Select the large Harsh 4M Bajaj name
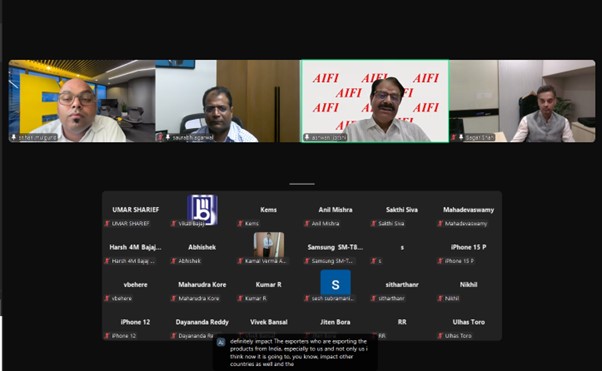Viewport: 602px width, 371px height. point(136,247)
